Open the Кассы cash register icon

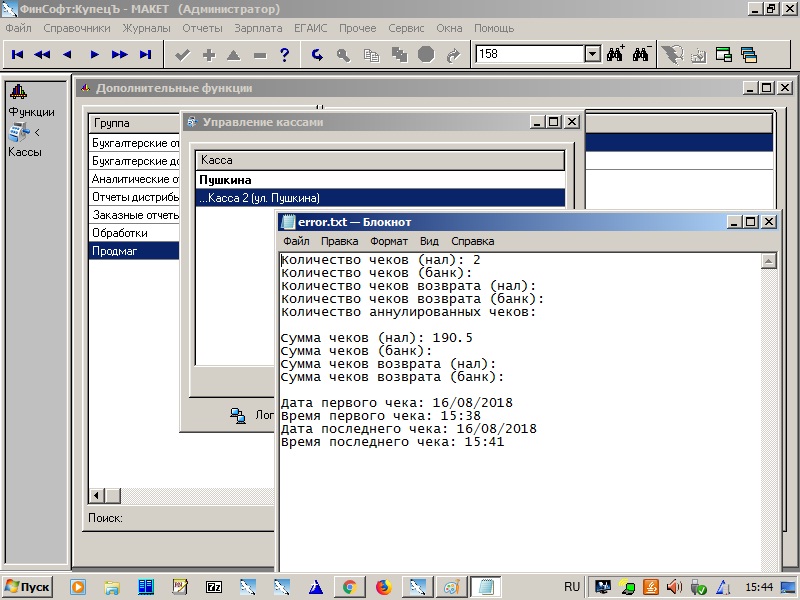18,132
